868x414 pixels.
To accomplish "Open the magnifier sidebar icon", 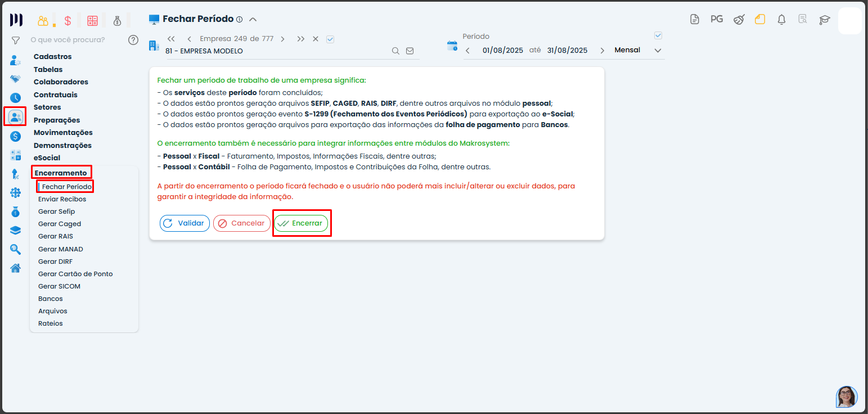I will coord(16,249).
